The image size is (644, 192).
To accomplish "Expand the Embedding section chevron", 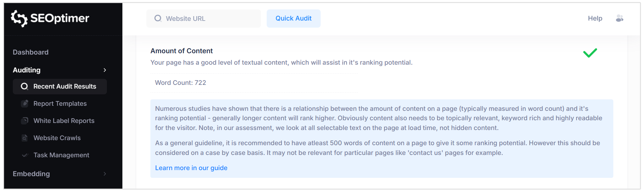I will pos(105,174).
